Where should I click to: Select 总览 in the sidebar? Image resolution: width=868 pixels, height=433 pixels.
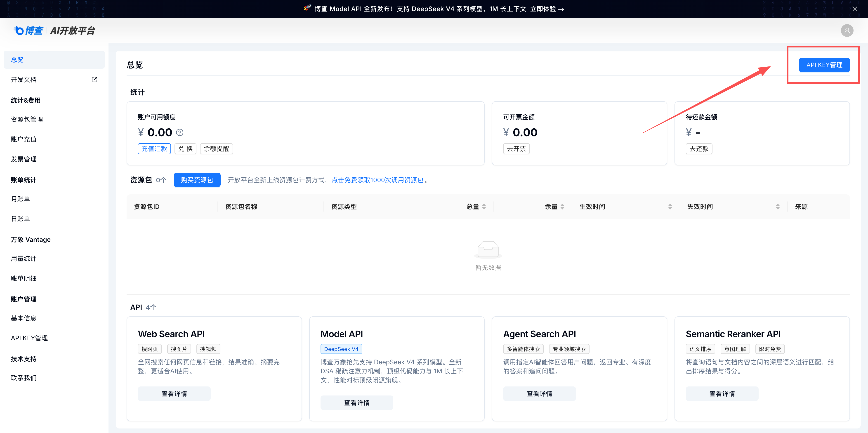[x=54, y=60]
